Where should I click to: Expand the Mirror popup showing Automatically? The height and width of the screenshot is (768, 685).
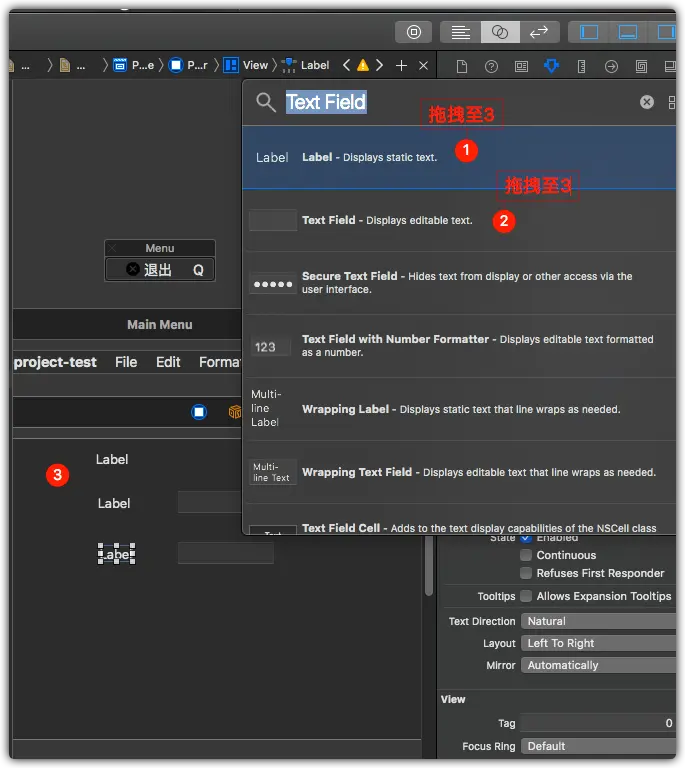(x=598, y=665)
